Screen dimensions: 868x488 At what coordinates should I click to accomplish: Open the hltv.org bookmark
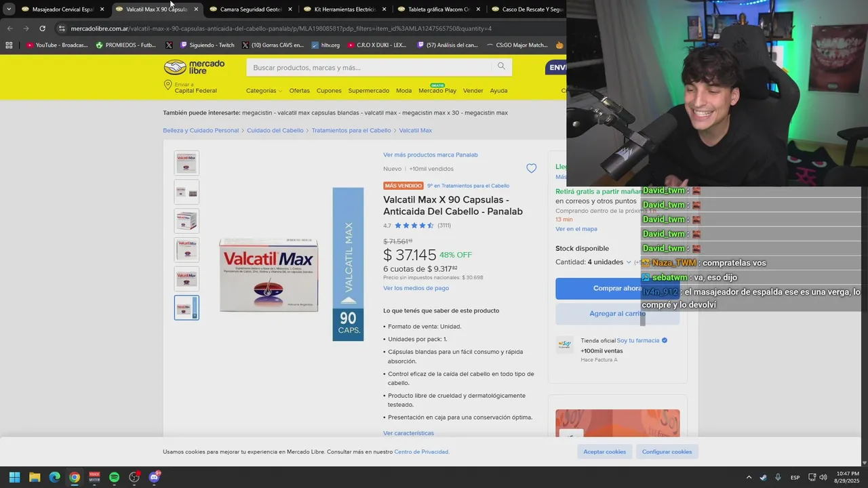[x=325, y=45]
